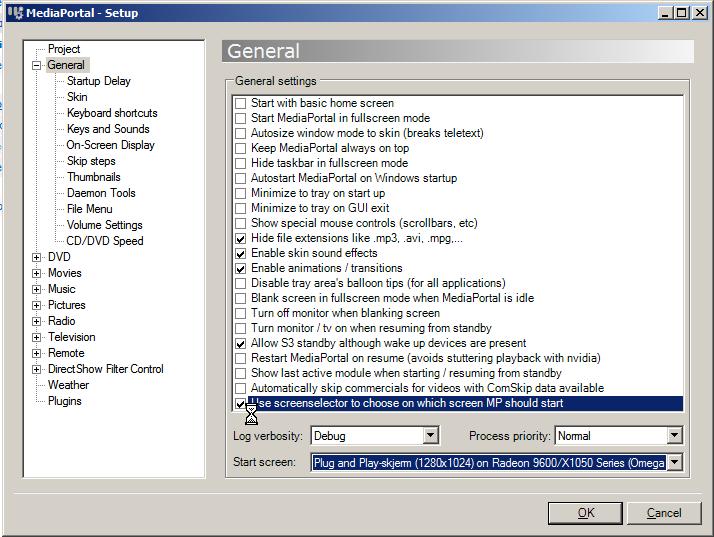
Task: Click the Cancel button
Action: [664, 513]
